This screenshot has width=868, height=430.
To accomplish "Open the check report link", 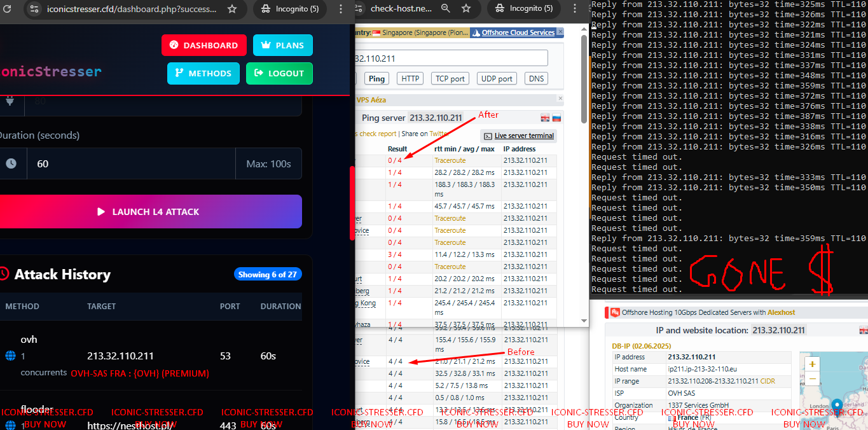I will (378, 134).
